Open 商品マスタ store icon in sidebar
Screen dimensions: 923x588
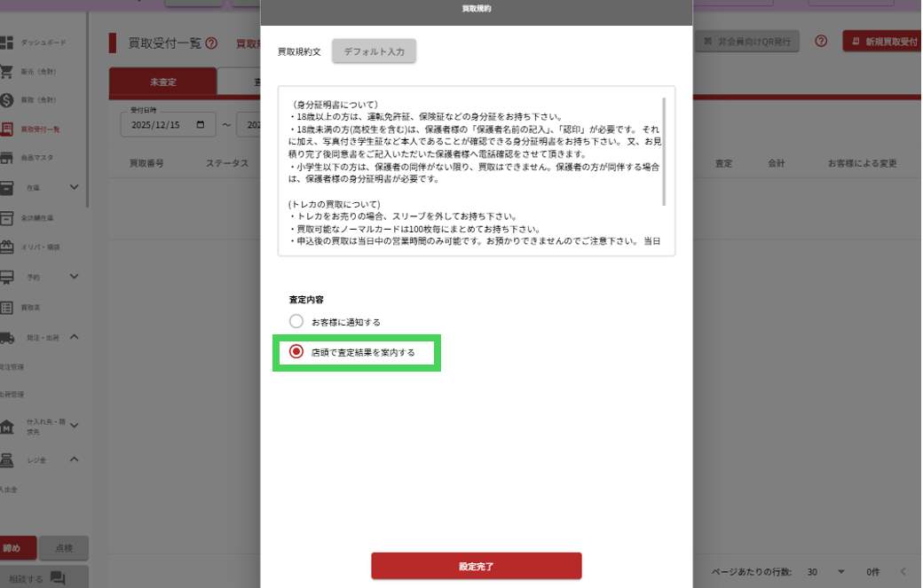pos(7,158)
